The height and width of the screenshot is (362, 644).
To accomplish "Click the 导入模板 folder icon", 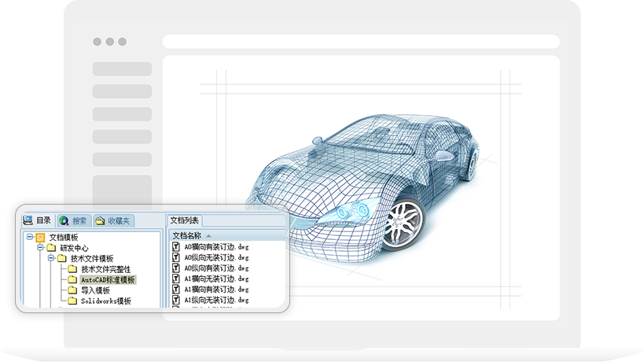I will 72,290.
